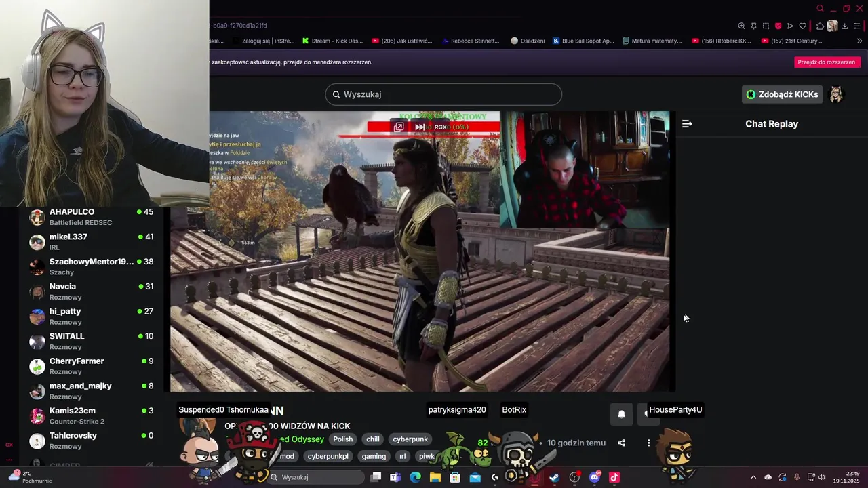
Task: Open AHAPULCO channel in sidebar
Action: [92, 217]
